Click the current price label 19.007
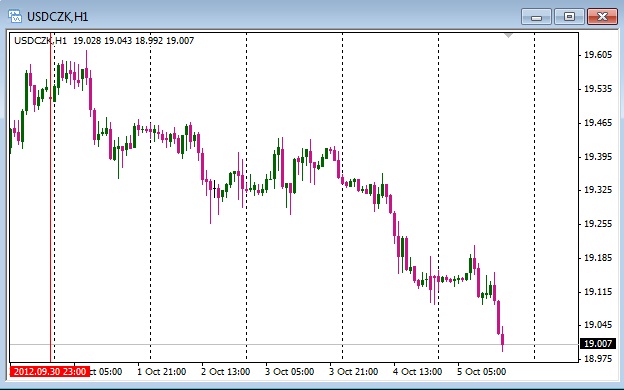The image size is (624, 390). point(598,343)
